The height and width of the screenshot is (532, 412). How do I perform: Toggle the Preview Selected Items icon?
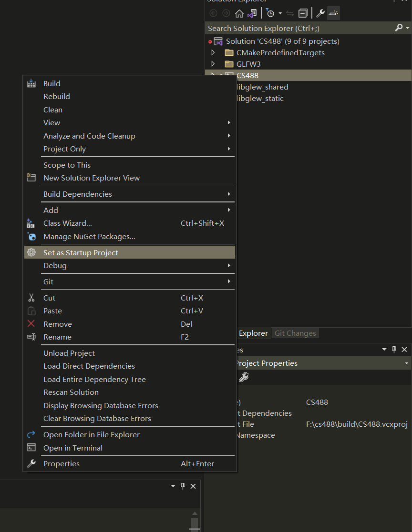click(x=333, y=13)
